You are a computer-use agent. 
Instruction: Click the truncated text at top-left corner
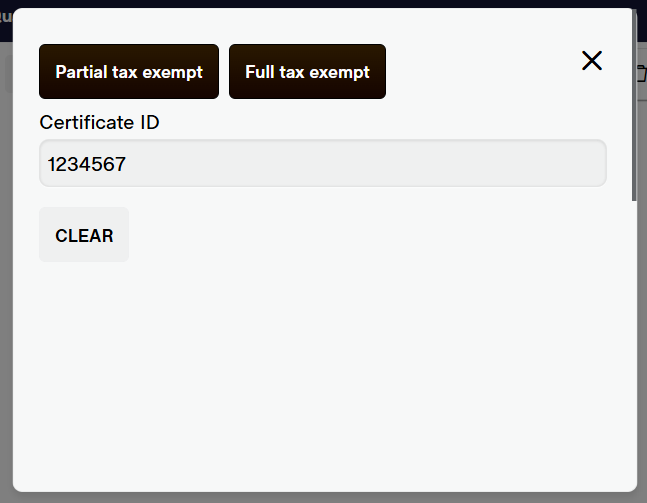pos(6,17)
